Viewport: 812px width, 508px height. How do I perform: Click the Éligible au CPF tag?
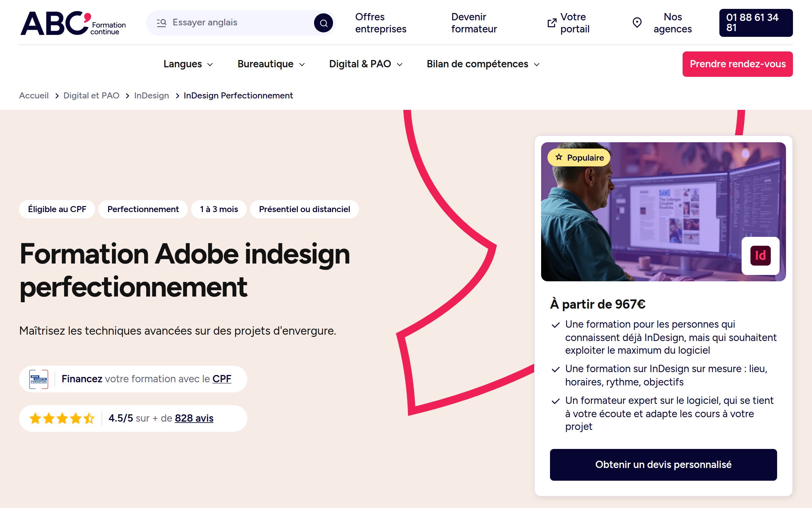coord(57,209)
